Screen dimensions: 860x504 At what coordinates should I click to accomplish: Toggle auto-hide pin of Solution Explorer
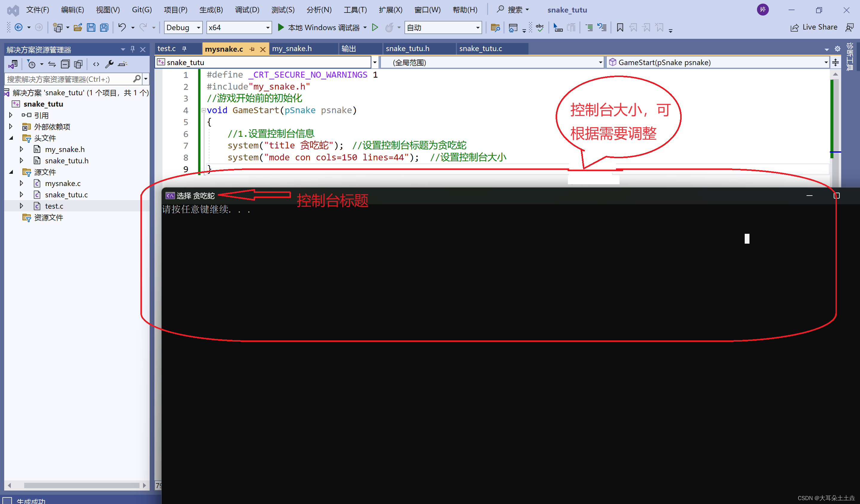coord(133,50)
